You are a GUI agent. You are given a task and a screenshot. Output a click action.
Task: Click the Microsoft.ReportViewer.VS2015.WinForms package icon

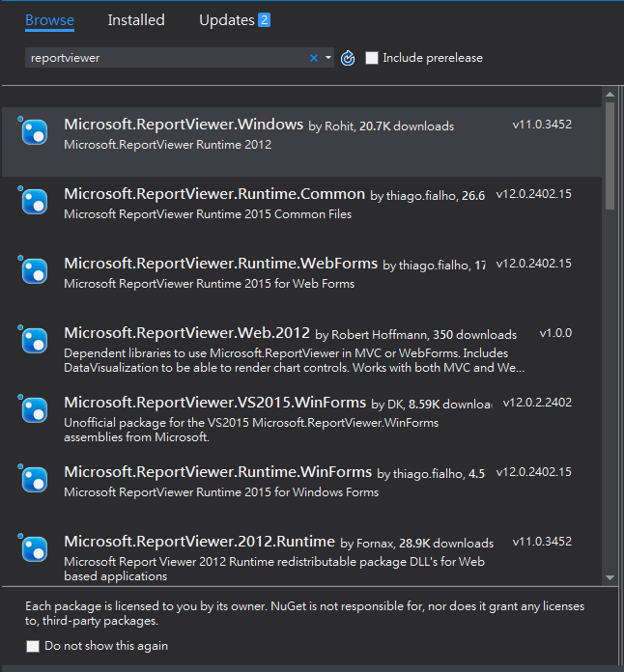(x=35, y=409)
